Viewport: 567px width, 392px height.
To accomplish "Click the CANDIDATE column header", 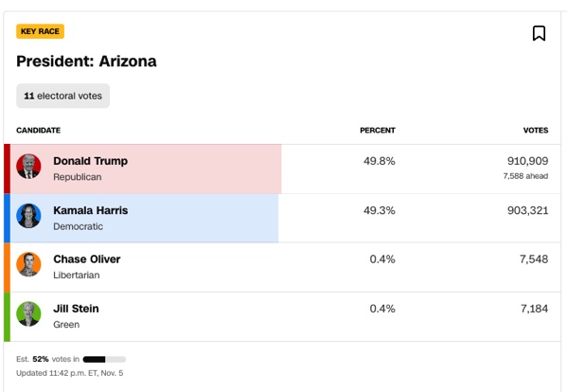I will tap(38, 131).
